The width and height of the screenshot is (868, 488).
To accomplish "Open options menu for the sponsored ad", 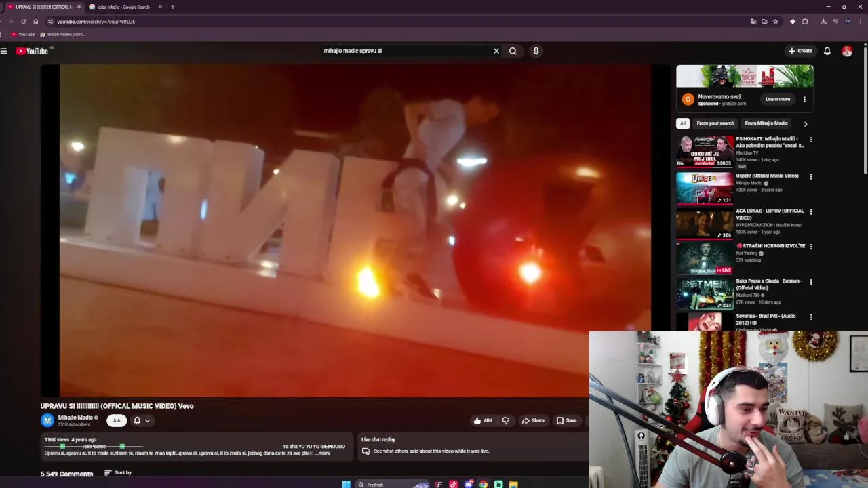I will (x=805, y=99).
